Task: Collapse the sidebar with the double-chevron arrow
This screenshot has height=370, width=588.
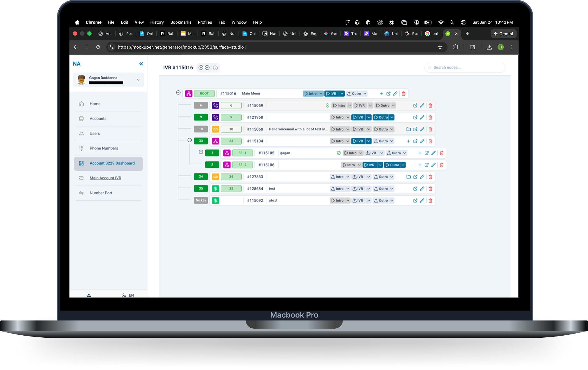Action: [141, 64]
